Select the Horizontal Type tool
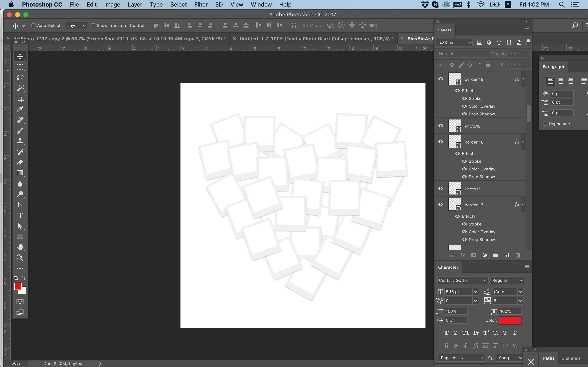The height and width of the screenshot is (367, 588). click(x=20, y=215)
